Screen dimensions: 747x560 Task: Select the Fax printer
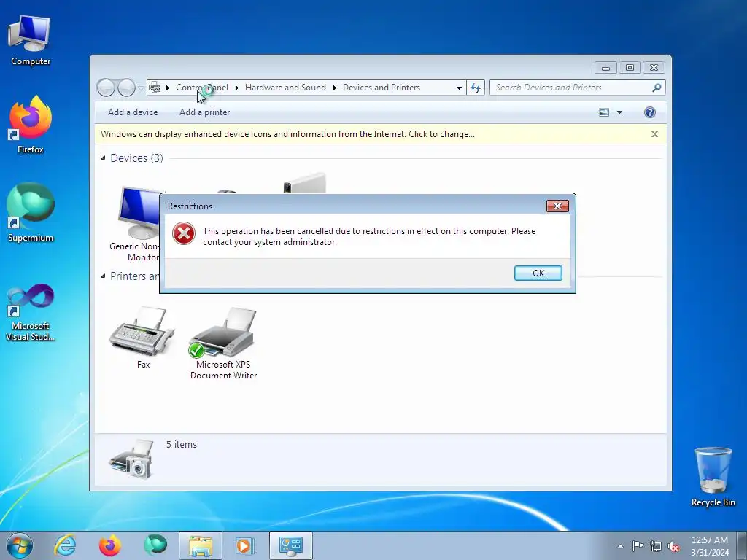[x=142, y=338]
